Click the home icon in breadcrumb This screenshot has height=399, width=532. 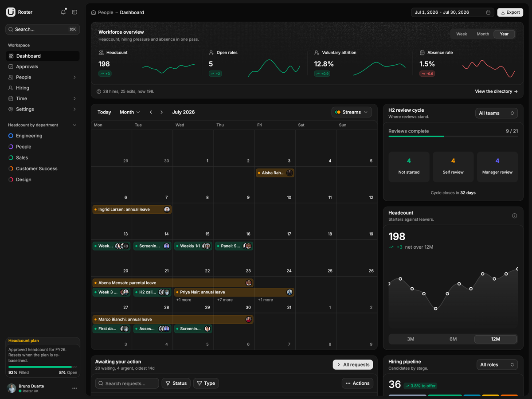click(94, 12)
